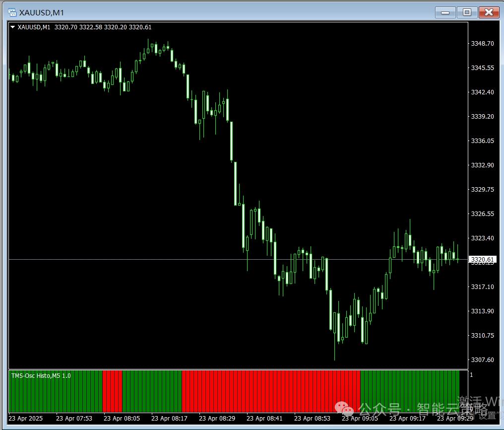Screen dimensions: 504x430
Task: Click the chart window icon beside XAUUSD,M1 title
Action: pyautogui.click(x=12, y=12)
